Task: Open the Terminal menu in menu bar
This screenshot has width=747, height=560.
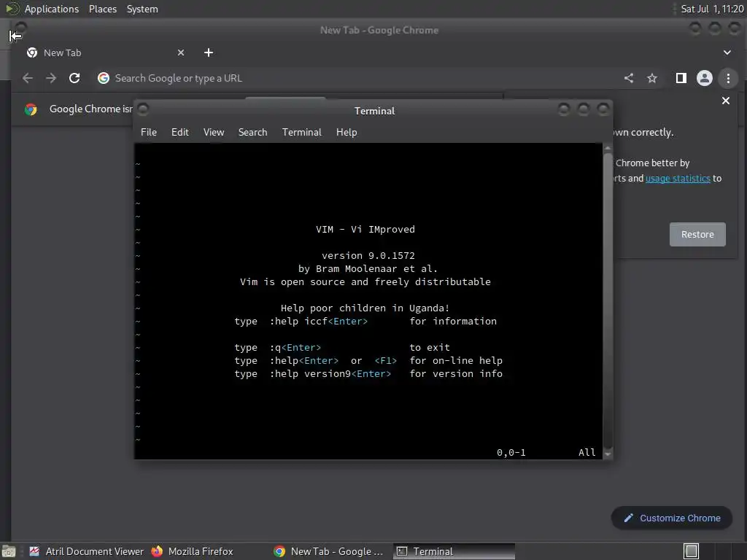Action: (x=301, y=133)
